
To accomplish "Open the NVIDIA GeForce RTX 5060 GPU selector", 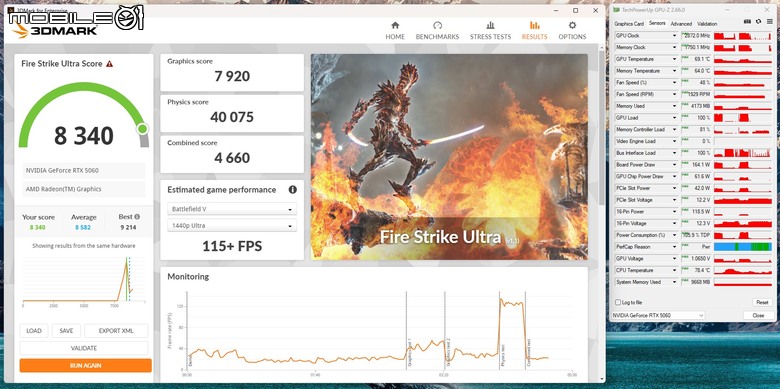I will (658, 315).
